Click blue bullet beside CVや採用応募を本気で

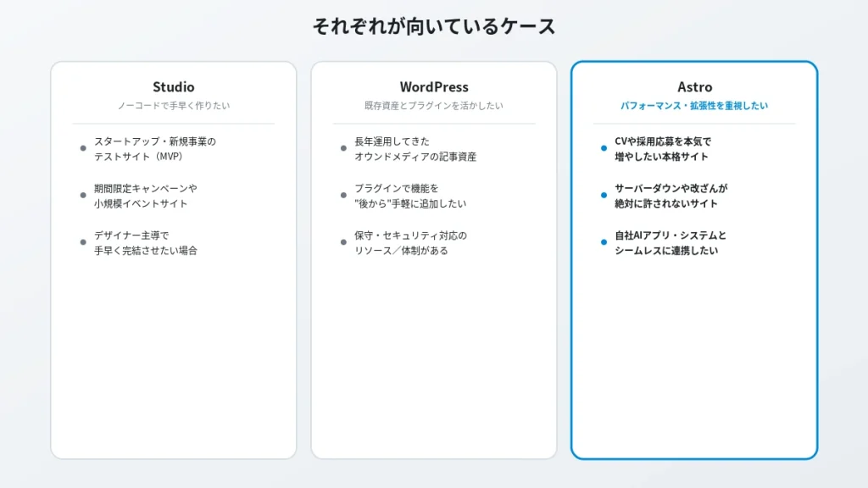pyautogui.click(x=604, y=148)
